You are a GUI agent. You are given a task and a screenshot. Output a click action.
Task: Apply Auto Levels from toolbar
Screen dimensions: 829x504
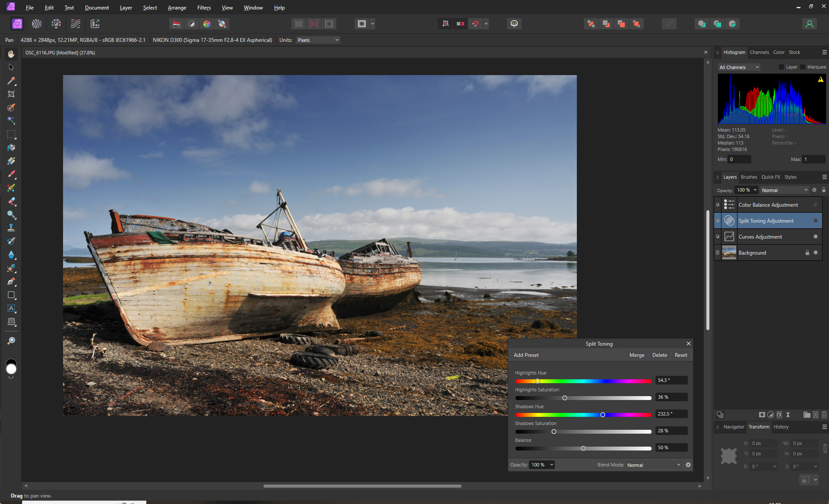click(x=177, y=24)
